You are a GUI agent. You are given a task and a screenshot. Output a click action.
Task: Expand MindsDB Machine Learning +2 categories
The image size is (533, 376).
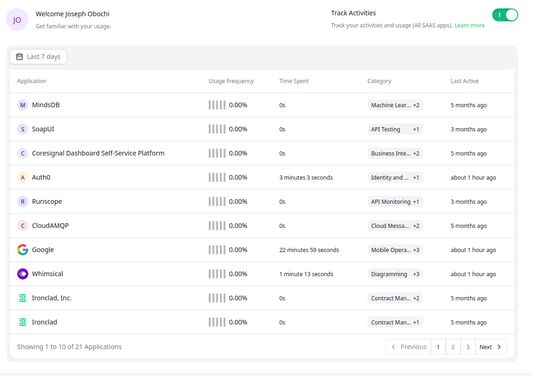tap(395, 105)
